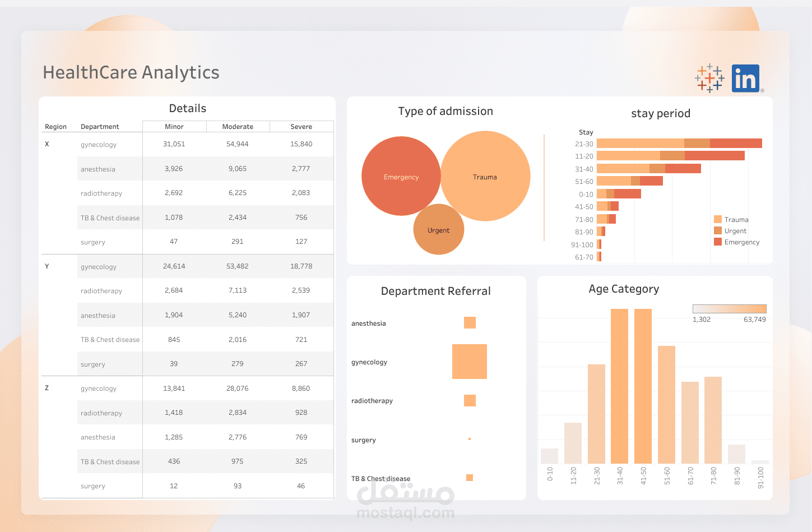Select the Emergency bubble in Type of admission
Image resolution: width=812 pixels, height=532 pixels.
pos(401,176)
